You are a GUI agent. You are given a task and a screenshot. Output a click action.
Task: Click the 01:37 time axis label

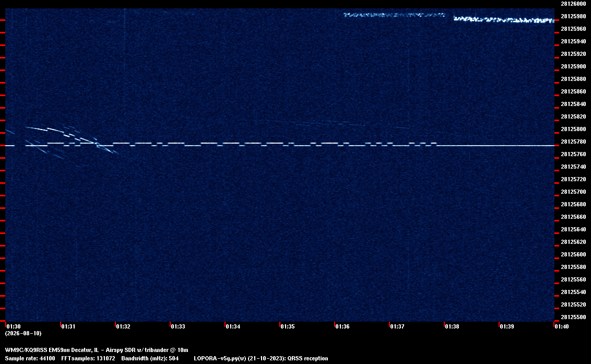[x=397, y=326]
